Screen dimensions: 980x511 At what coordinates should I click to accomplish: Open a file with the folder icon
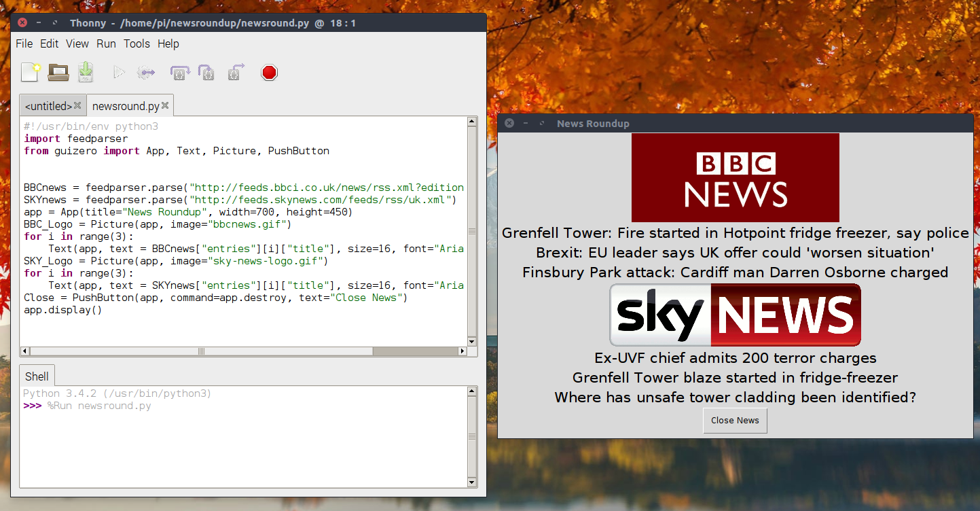(x=58, y=72)
